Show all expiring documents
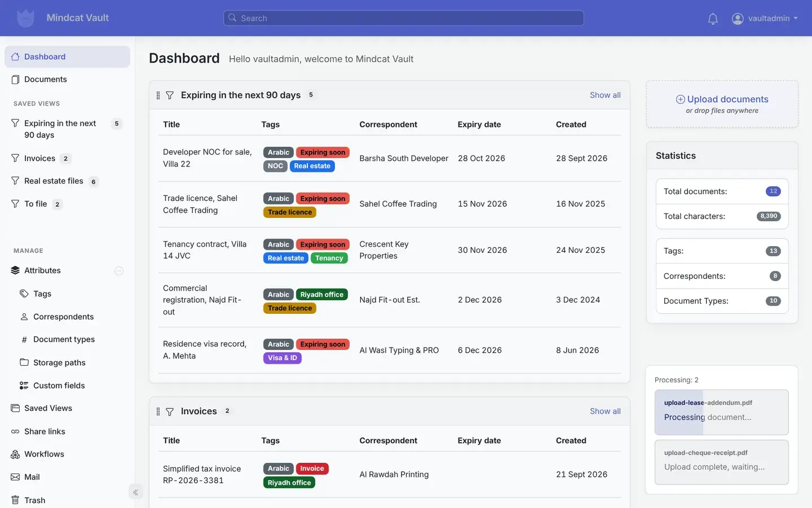812x508 pixels. (605, 95)
